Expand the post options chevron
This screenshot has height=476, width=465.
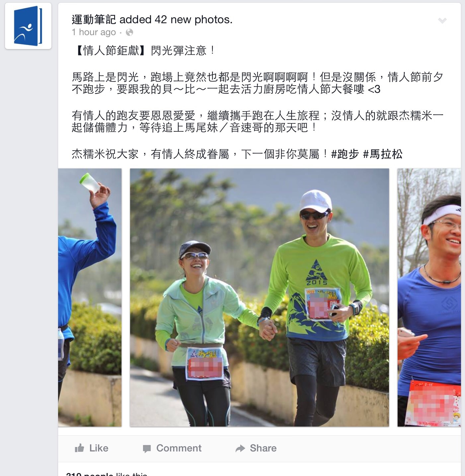point(442,21)
